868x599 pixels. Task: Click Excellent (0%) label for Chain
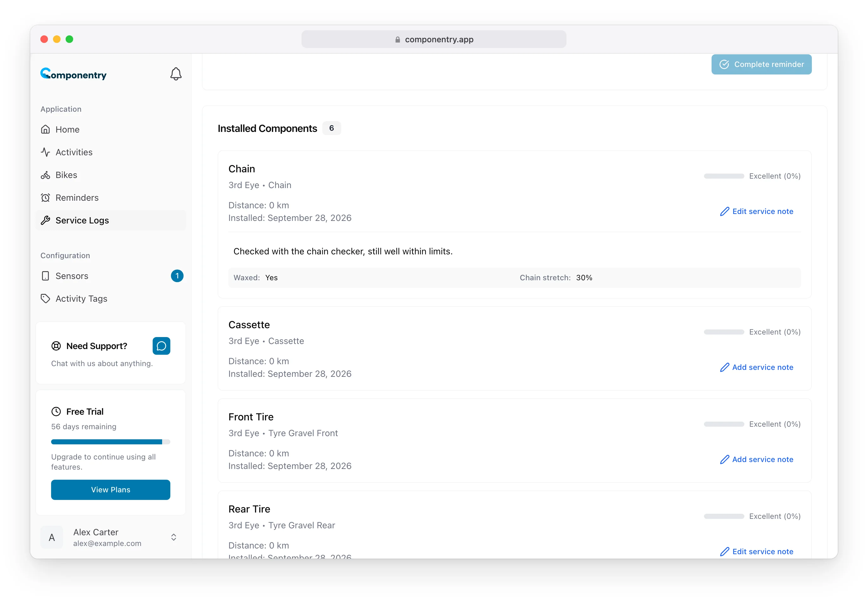[x=775, y=176]
